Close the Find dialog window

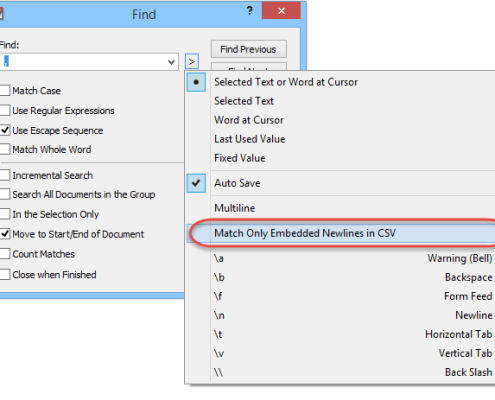point(281,11)
